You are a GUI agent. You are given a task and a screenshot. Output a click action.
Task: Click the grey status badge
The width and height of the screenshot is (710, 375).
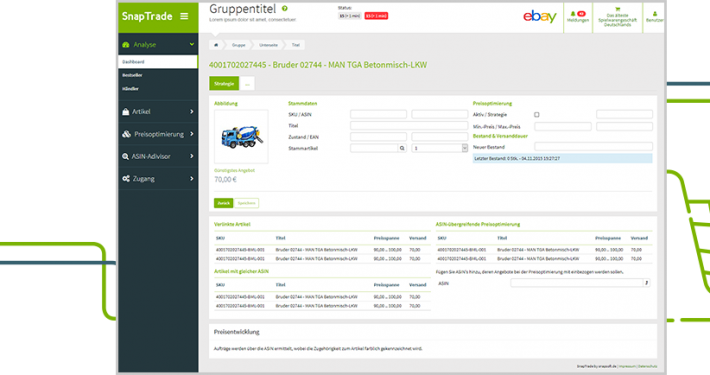[x=350, y=16]
